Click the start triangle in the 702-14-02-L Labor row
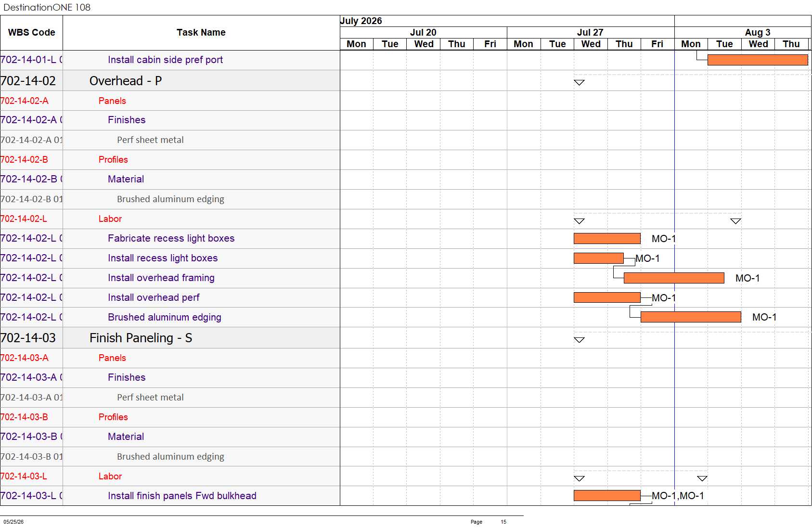The width and height of the screenshot is (812, 528). (579, 221)
